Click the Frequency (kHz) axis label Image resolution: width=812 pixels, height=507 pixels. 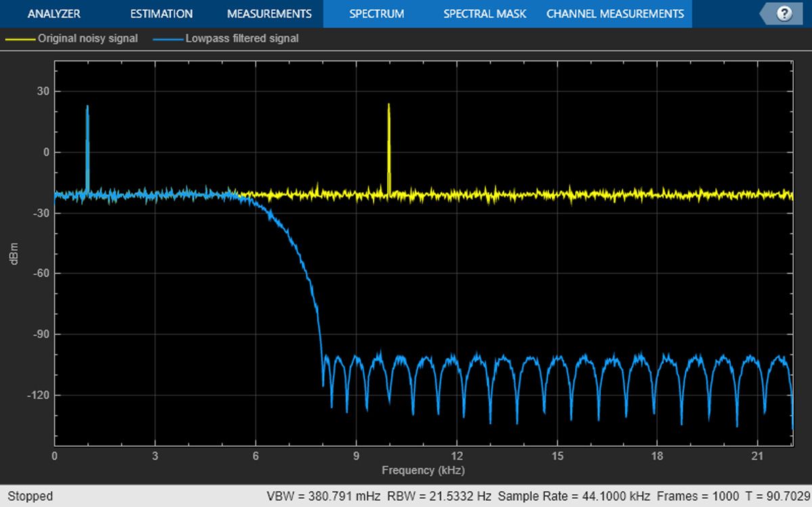tap(424, 470)
